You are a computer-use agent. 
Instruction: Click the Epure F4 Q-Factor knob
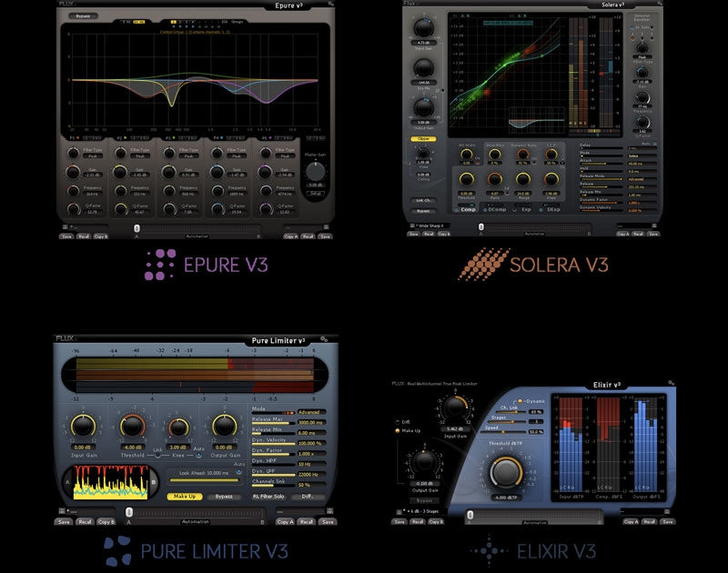(217, 209)
